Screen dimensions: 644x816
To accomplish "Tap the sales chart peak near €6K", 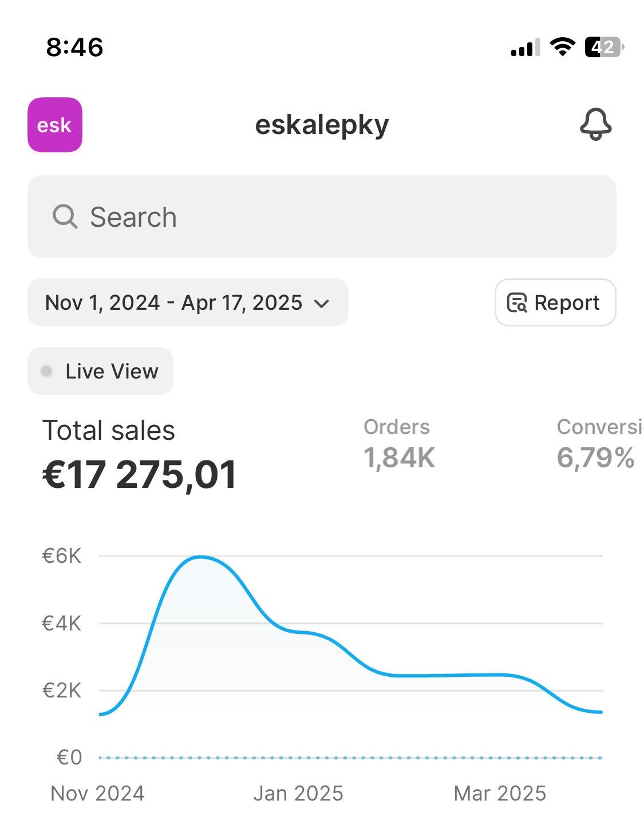I will click(x=200, y=557).
